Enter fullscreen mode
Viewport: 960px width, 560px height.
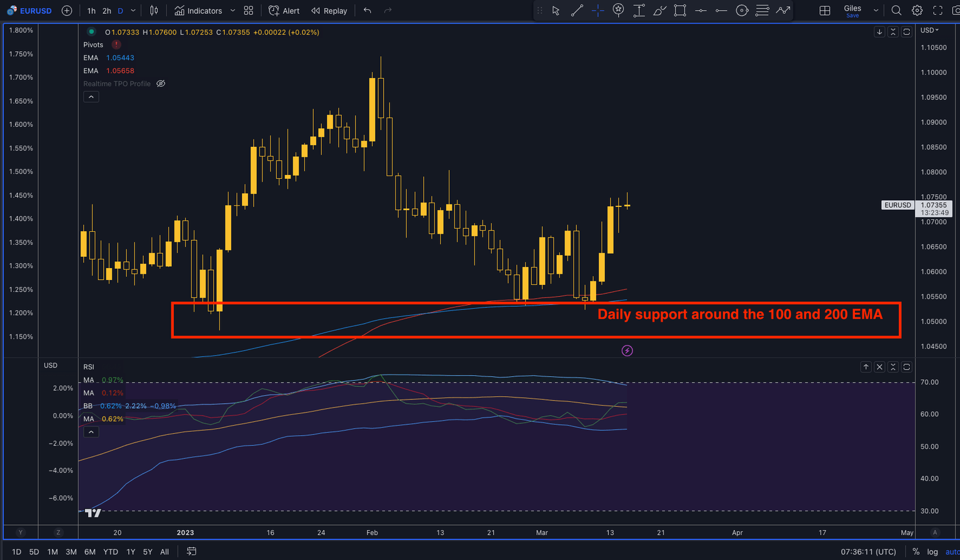click(937, 11)
